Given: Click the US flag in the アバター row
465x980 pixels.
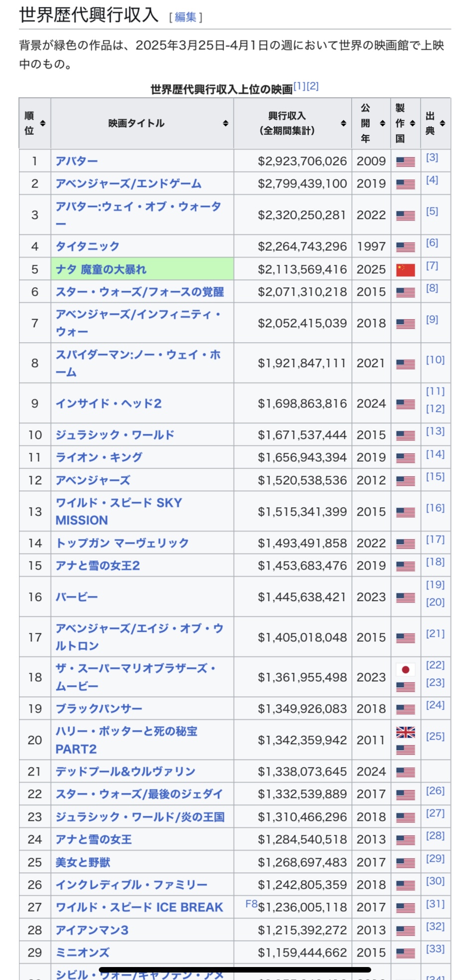Looking at the screenshot, I should 405,162.
